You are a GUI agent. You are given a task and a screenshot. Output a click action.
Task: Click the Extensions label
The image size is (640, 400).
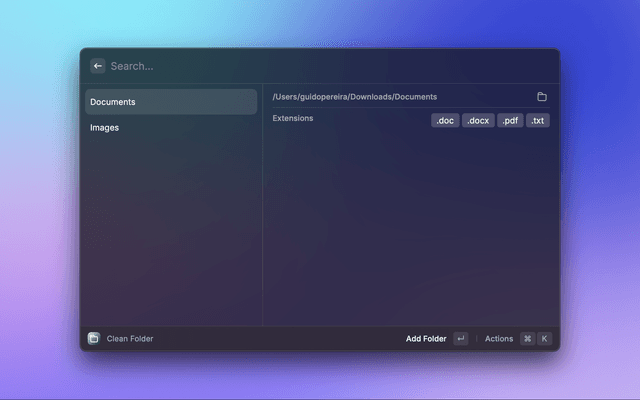[292, 119]
